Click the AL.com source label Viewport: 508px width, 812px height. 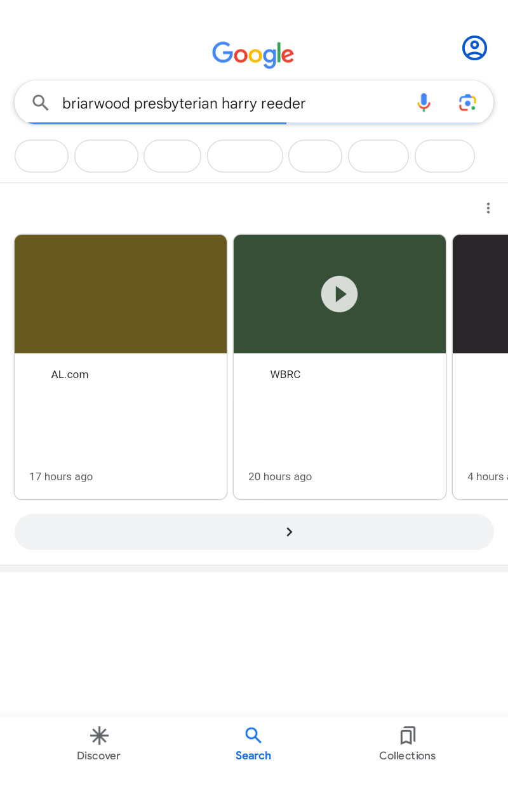[70, 374]
